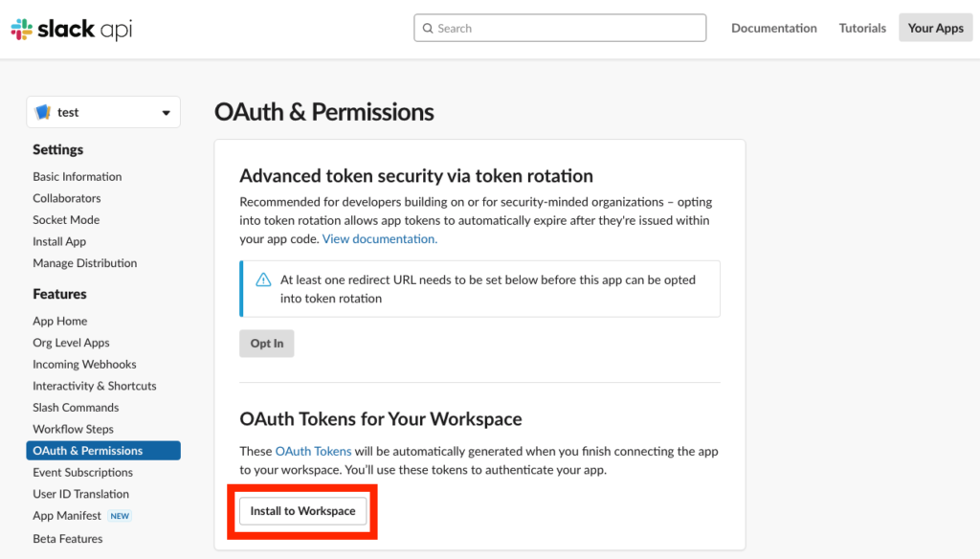
Task: Click the test app icon
Action: pos(43,112)
